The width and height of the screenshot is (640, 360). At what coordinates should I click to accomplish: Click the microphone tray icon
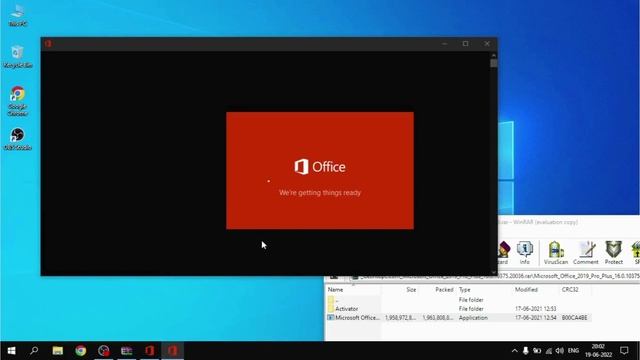click(526, 351)
